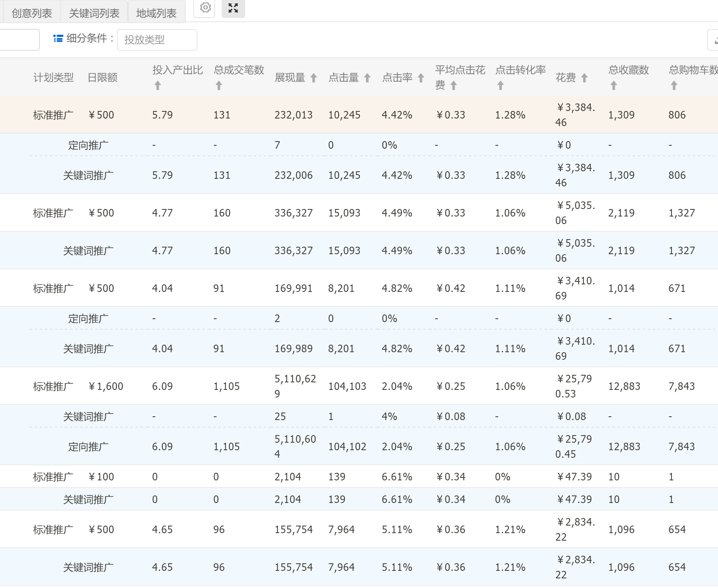Sort by 展现量 arrow icon
The width and height of the screenshot is (718, 588).
[314, 78]
